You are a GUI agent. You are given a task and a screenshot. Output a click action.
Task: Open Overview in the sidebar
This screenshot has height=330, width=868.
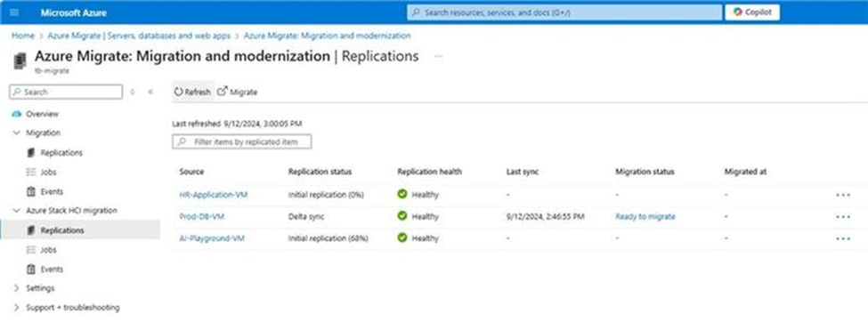(x=42, y=115)
